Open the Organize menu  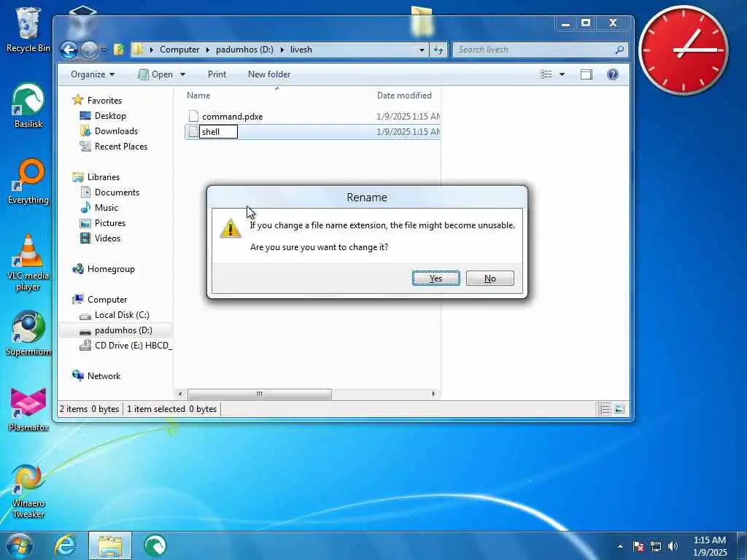tap(93, 74)
